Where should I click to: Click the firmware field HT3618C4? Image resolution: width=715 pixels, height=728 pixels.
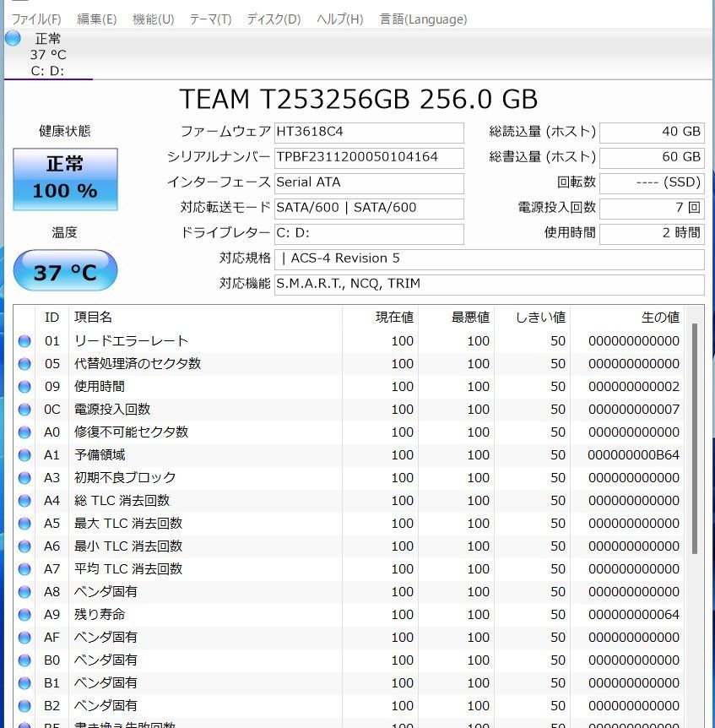click(x=369, y=133)
